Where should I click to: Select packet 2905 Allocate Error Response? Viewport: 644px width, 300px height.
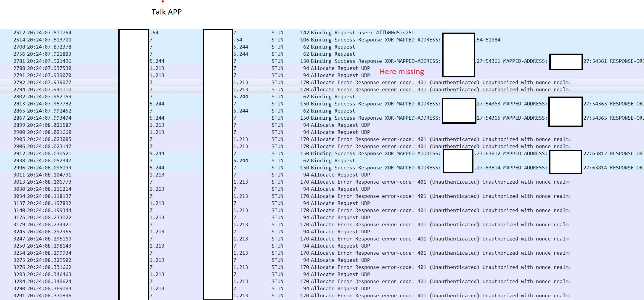coord(322,139)
